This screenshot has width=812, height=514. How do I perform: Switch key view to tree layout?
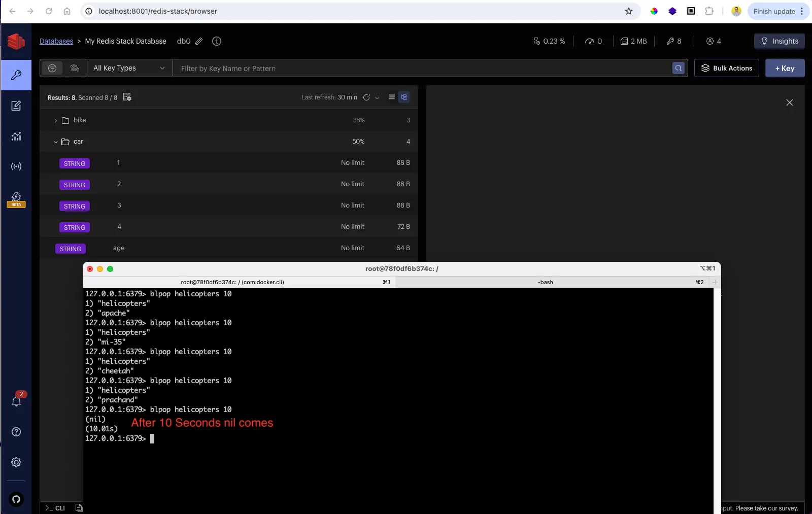tap(404, 97)
